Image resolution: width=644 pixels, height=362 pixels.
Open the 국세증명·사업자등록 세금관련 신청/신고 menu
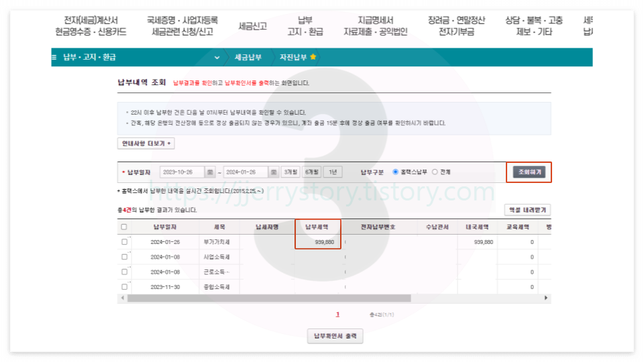(182, 26)
